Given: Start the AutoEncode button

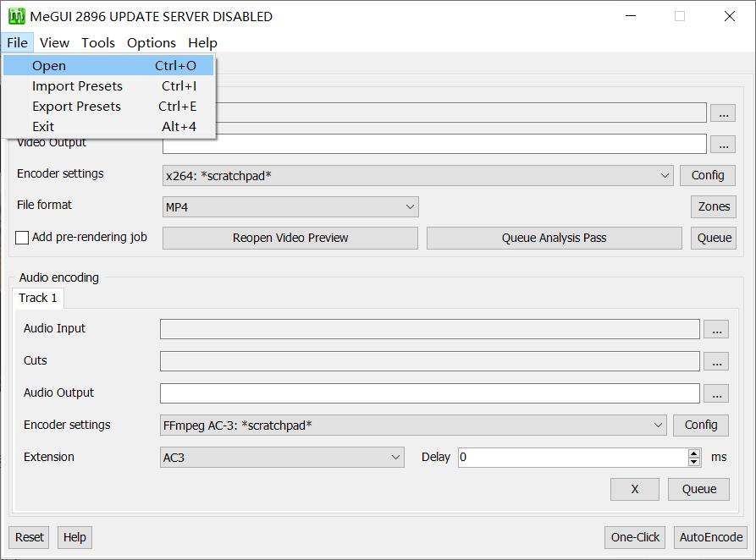Looking at the screenshot, I should [710, 537].
